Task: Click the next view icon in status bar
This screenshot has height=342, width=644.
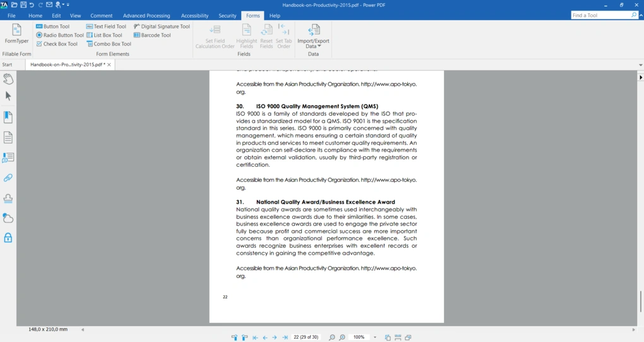Action: [244, 338]
